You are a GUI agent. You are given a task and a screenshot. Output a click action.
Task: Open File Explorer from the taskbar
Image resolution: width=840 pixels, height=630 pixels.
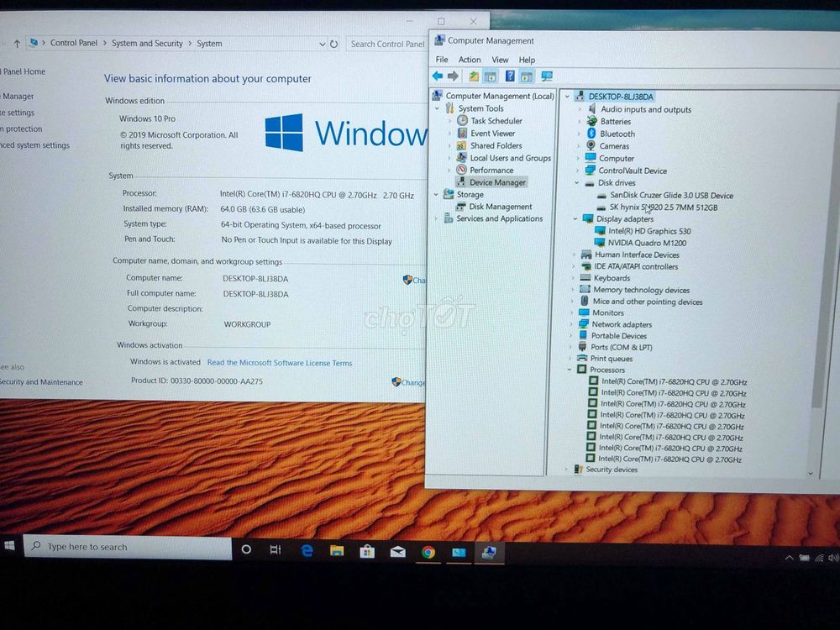click(x=337, y=550)
